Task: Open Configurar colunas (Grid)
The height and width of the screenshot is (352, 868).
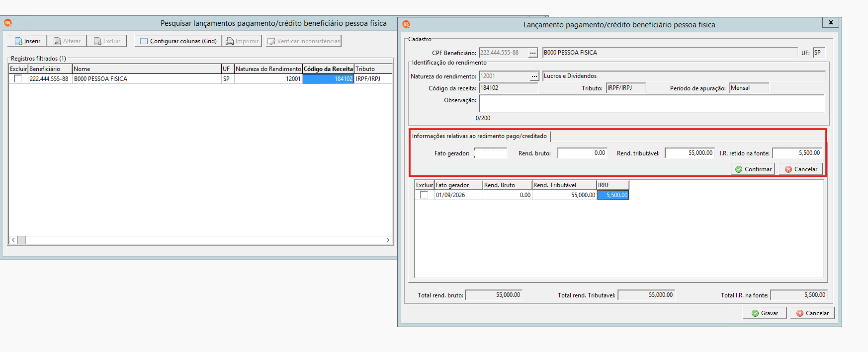Action: pyautogui.click(x=178, y=41)
